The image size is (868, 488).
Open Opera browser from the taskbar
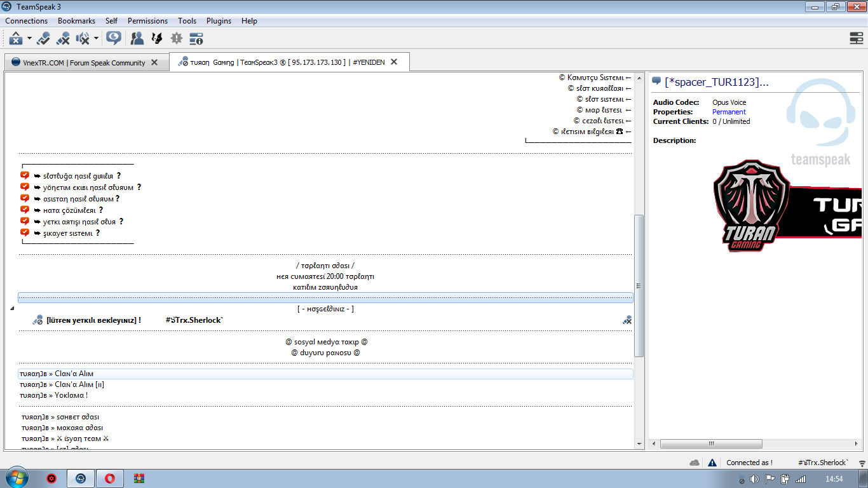[109, 478]
